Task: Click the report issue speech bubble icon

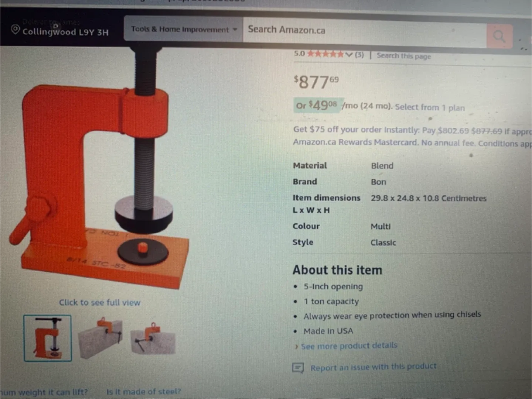Action: (x=298, y=368)
